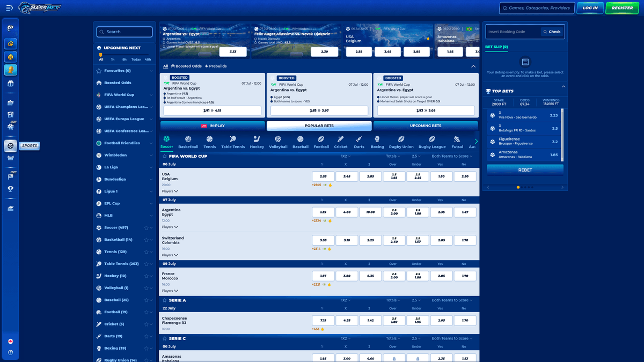644x362 pixels.
Task: Toggle favourite star for Tennis (129)
Action: (146, 252)
